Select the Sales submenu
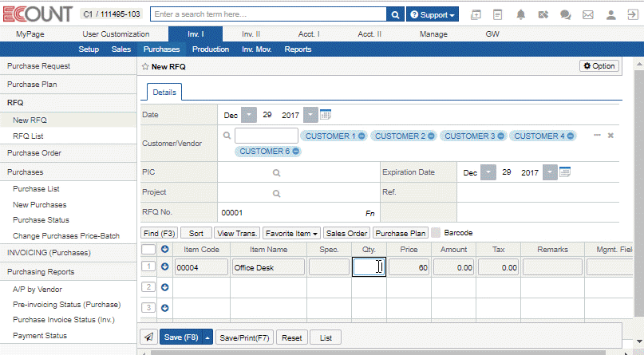Viewport: 644px width, 355px height. coord(121,49)
